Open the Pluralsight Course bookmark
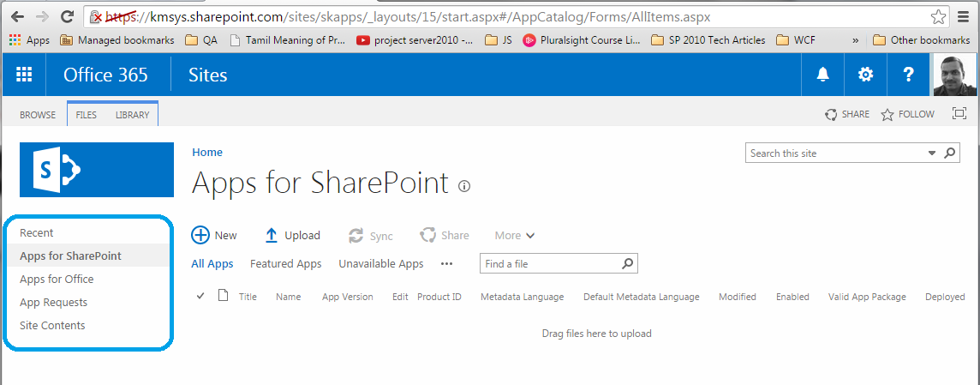 click(x=582, y=40)
